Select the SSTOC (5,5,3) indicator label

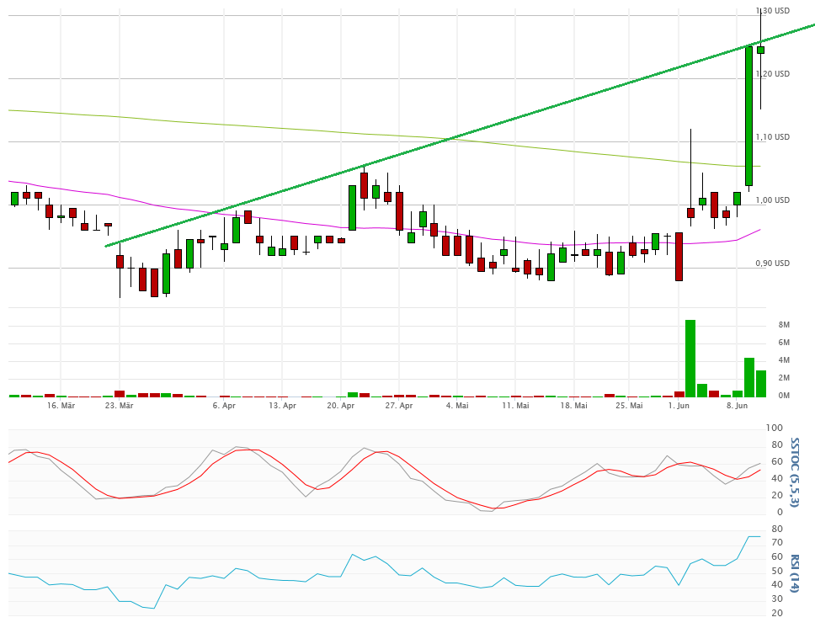click(x=795, y=472)
